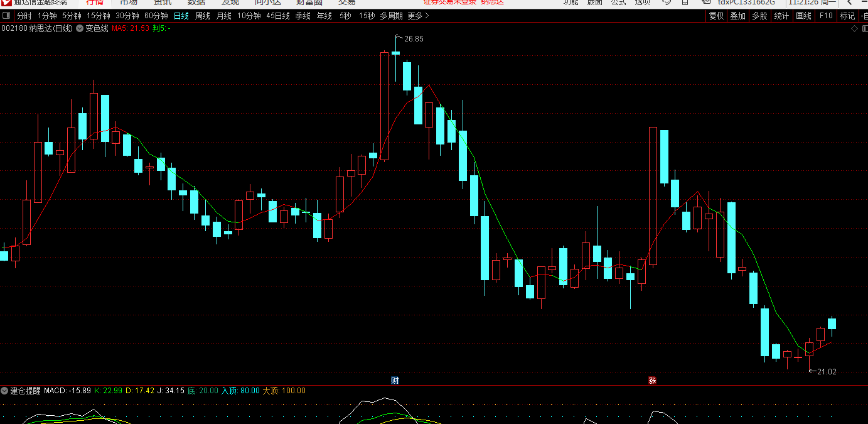
Task: Click the 统计 statistics button
Action: click(x=781, y=16)
